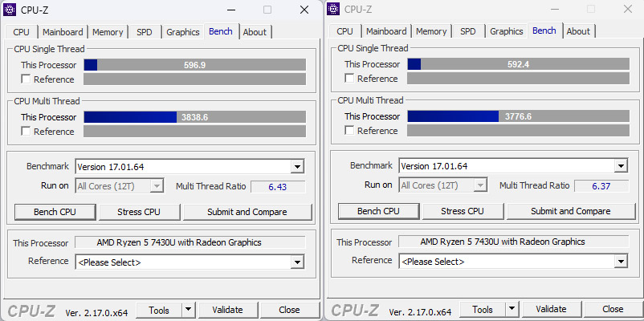Viewport: 644px width, 321px height.
Task: Click single thread score bar 592.4
Action: (518, 64)
